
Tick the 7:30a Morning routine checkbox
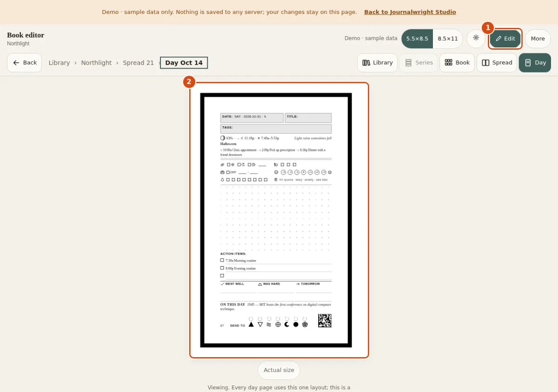click(x=222, y=260)
